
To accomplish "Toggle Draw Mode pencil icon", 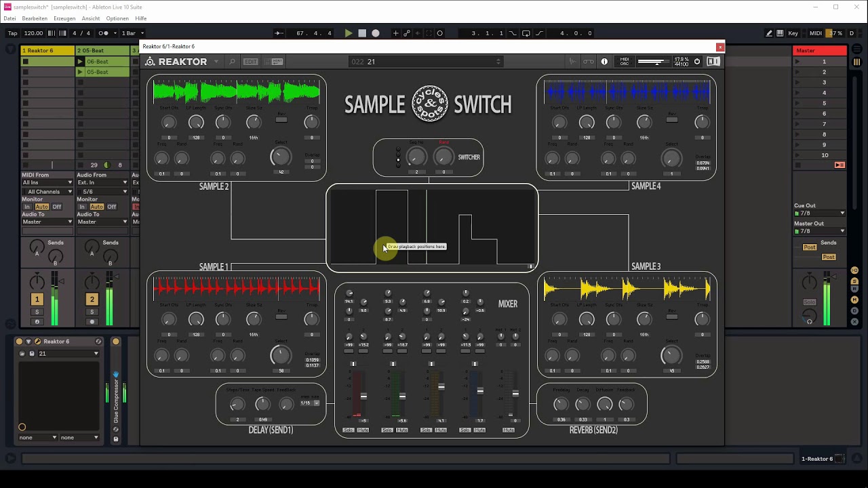I will 769,33.
